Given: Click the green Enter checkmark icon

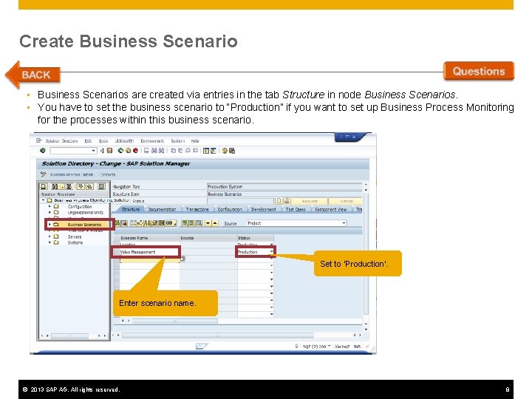Looking at the screenshot, I should click(42, 150).
